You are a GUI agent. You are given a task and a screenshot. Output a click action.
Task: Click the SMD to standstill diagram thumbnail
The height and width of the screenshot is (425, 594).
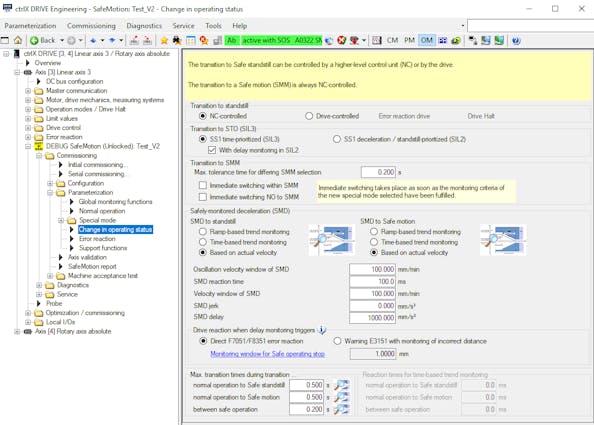331,240
